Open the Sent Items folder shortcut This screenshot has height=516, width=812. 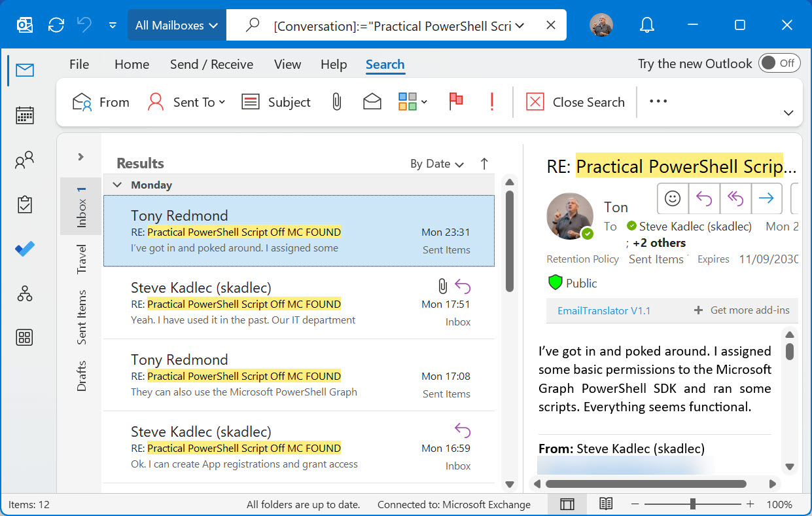pos(81,318)
